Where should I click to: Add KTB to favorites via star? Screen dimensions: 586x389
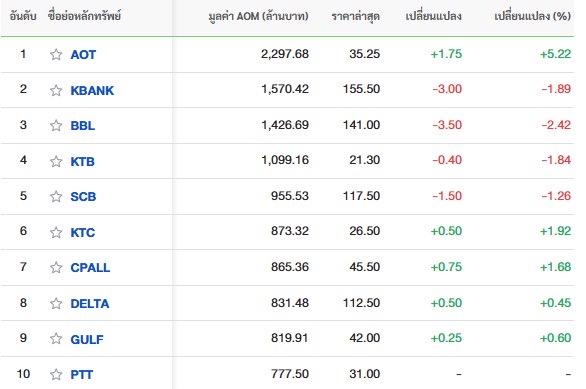pos(56,161)
